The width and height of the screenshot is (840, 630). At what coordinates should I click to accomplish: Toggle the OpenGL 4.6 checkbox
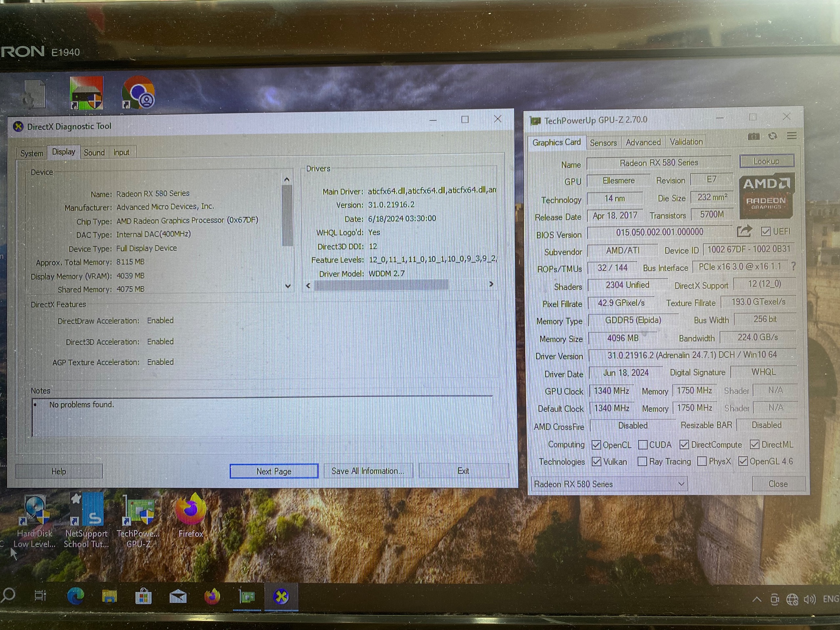743,461
